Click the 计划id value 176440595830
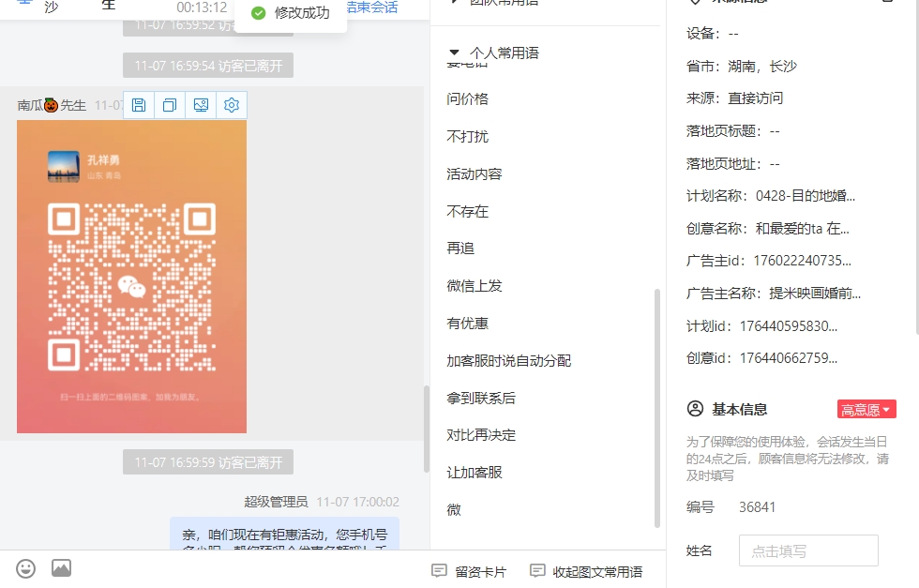Screen dimensions: 919x588 [789, 326]
